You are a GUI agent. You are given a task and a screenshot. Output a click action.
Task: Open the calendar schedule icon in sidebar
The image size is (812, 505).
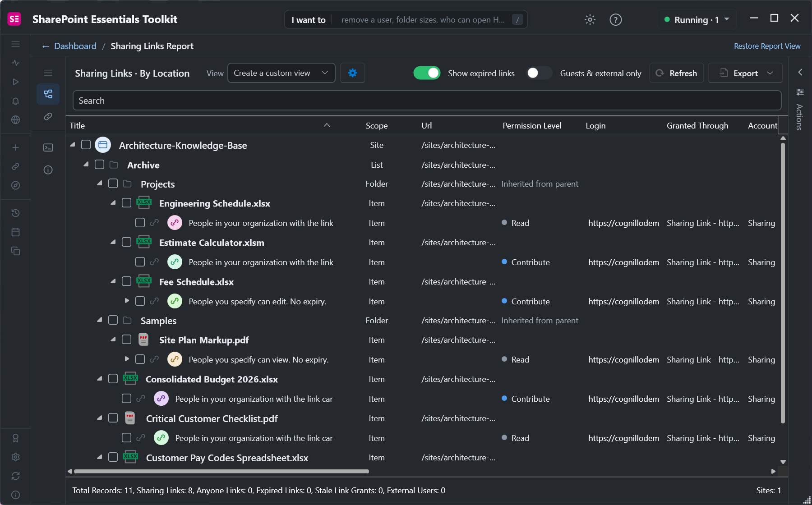pyautogui.click(x=15, y=232)
